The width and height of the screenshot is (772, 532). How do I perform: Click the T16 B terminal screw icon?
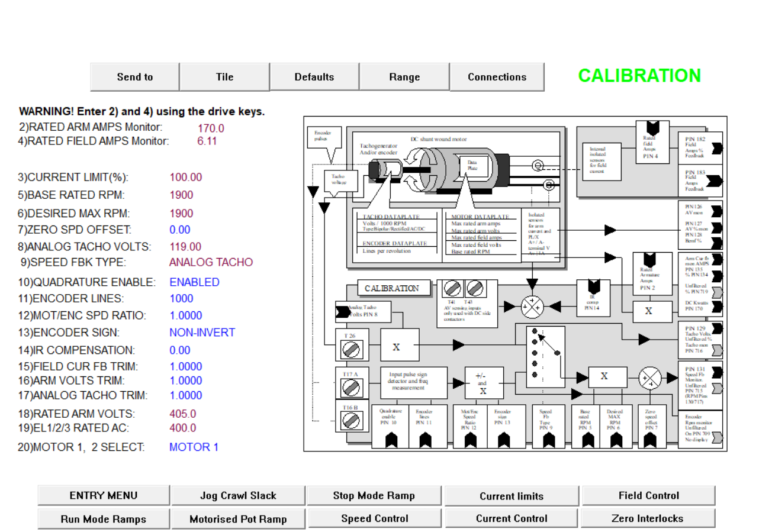click(x=353, y=421)
